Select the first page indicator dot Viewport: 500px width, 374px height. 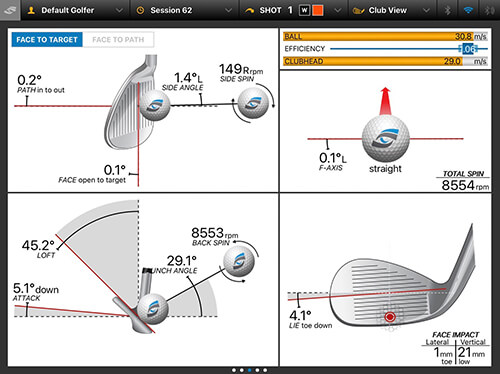click(234, 370)
